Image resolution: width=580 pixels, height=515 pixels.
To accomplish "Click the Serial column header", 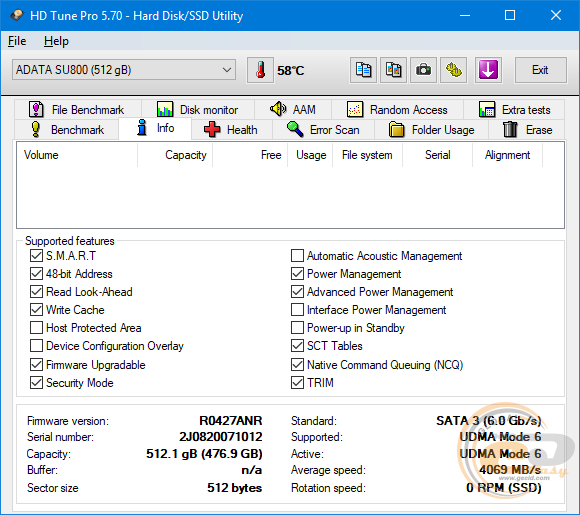I will [438, 155].
